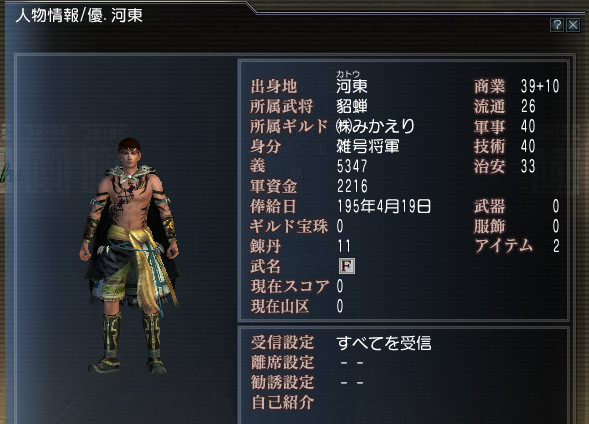
Task: Click the 俸給日 date 195年4月19日
Action: [x=384, y=206]
